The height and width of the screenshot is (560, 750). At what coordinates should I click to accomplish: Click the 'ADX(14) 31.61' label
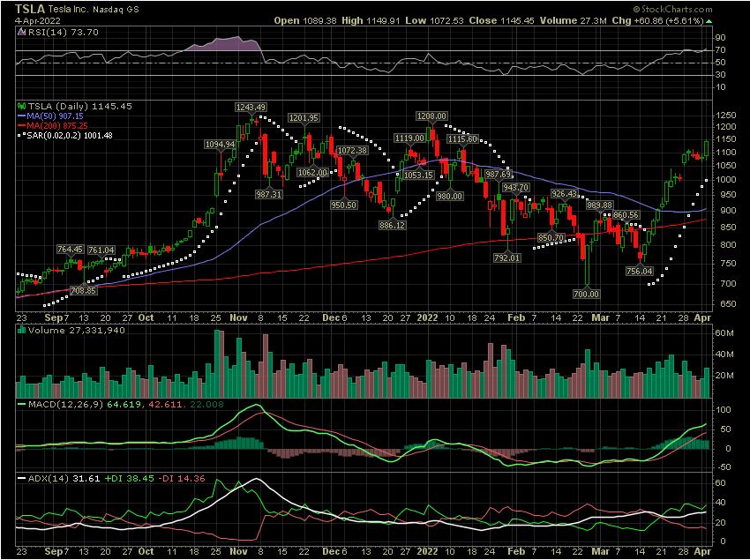click(64, 478)
